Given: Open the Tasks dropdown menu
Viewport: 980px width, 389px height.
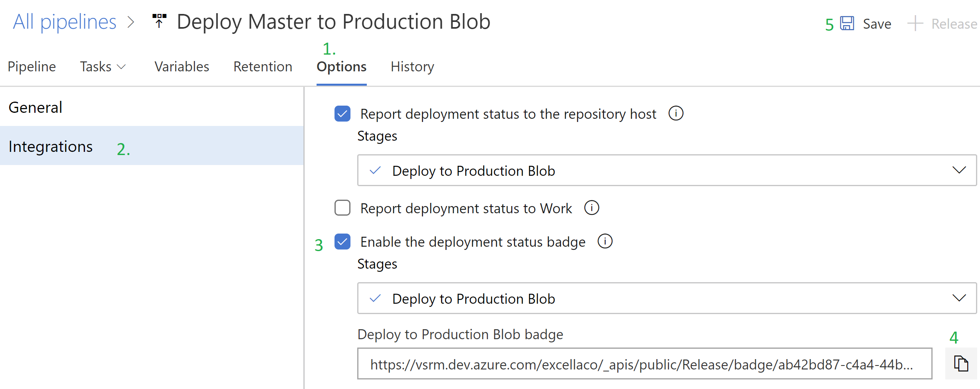Looking at the screenshot, I should coord(102,66).
